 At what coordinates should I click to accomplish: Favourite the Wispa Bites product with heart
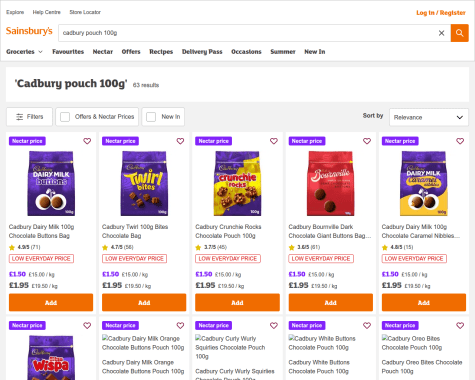87,325
